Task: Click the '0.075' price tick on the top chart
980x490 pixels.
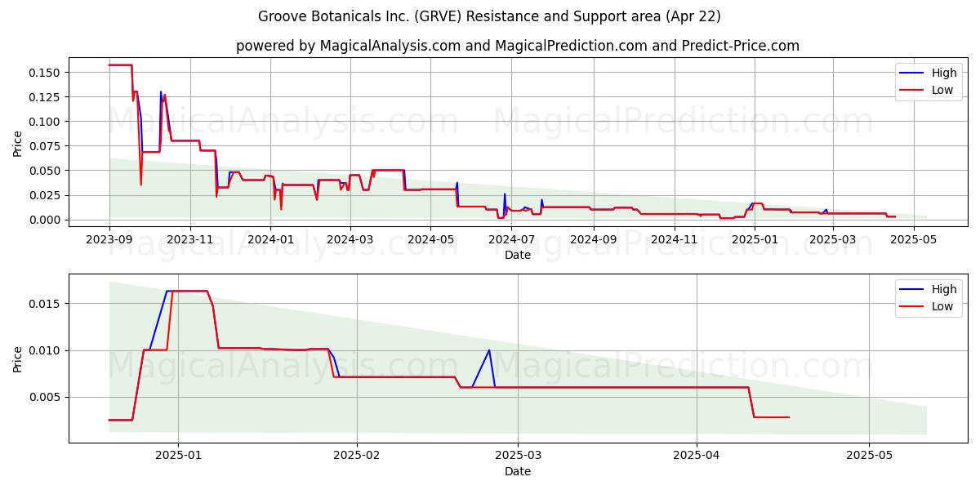Action: (x=44, y=146)
